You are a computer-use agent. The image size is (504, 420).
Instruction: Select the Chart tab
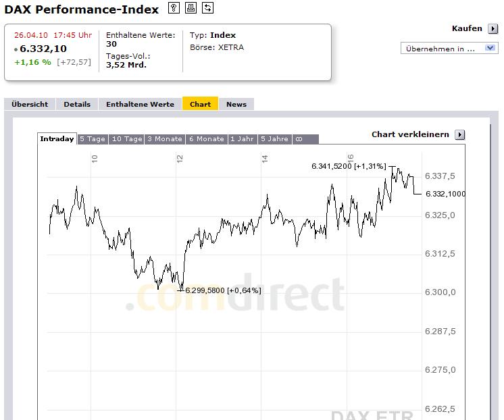[x=200, y=104]
